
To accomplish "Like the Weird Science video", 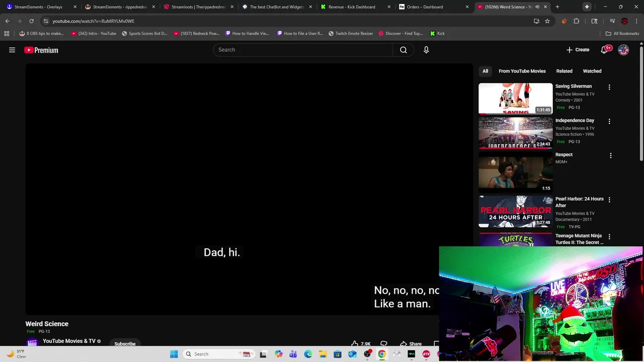I will click(361, 344).
